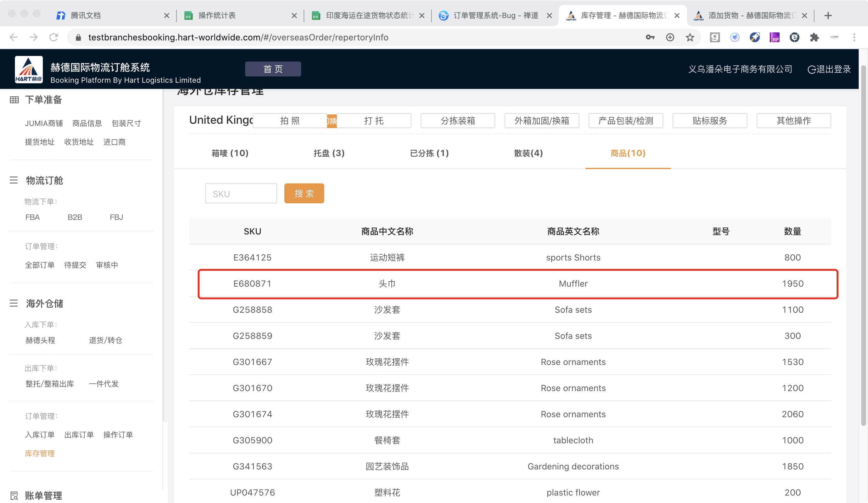Click 退出登录 to log out
The width and height of the screenshot is (868, 503).
(x=829, y=69)
